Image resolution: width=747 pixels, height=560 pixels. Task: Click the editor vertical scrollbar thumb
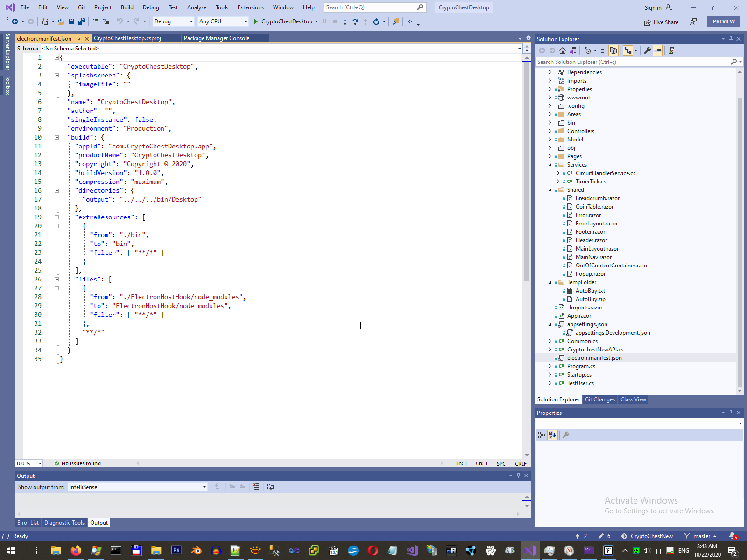click(x=527, y=171)
